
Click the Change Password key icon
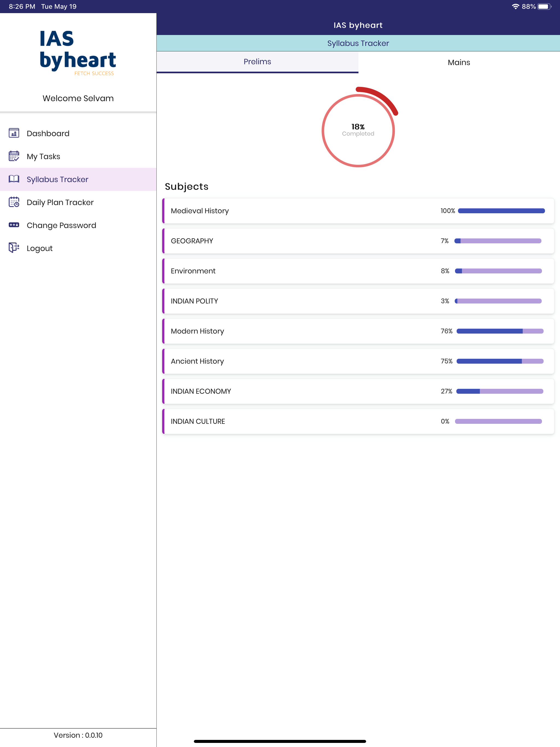click(14, 225)
